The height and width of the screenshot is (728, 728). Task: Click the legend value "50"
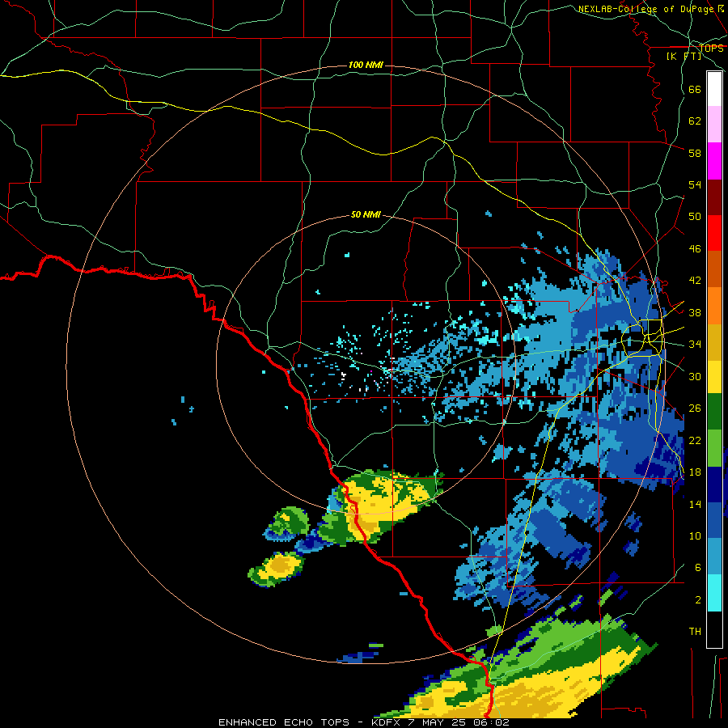click(x=695, y=217)
